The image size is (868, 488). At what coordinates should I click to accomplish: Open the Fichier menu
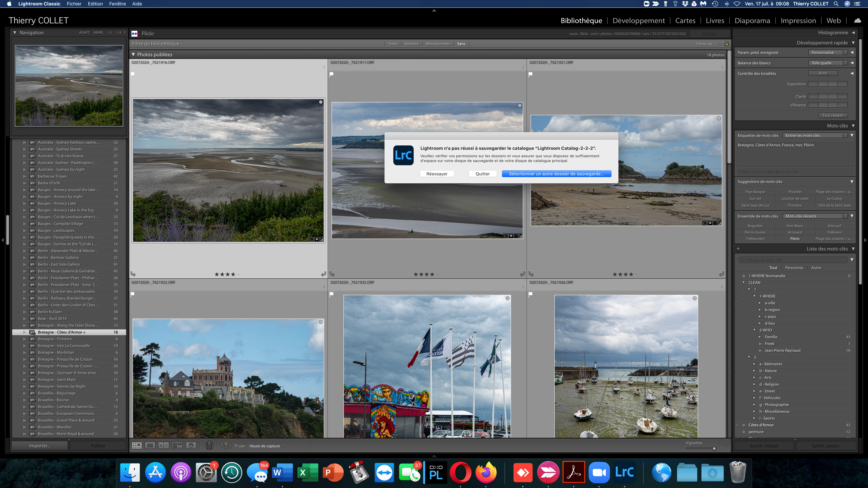point(74,4)
